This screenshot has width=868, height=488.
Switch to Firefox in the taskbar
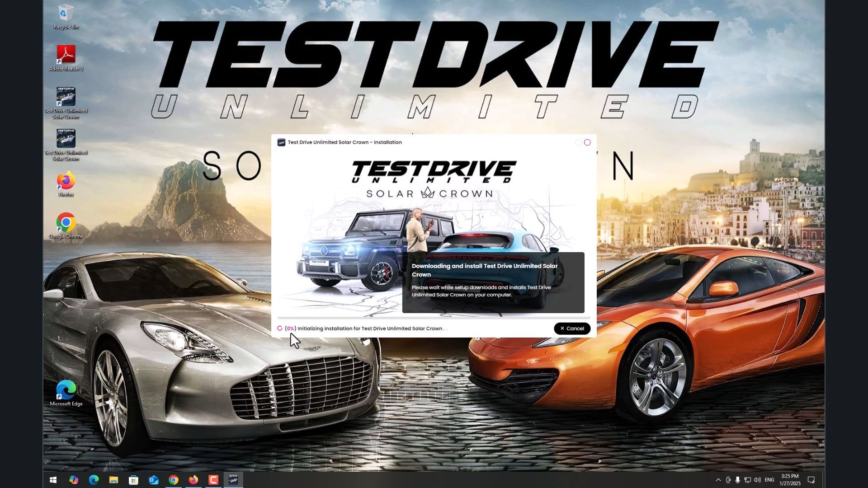(x=193, y=480)
